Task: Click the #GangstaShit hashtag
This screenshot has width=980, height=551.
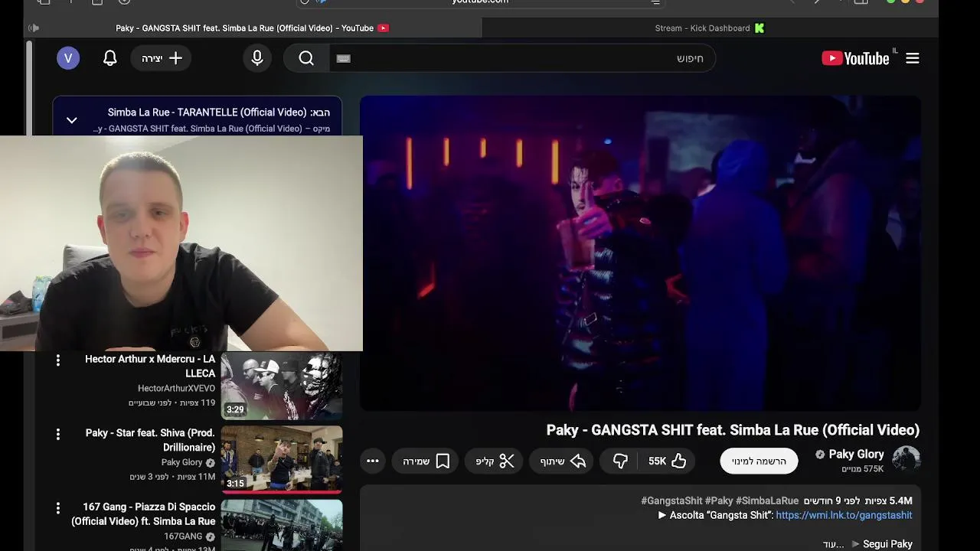Action: (x=671, y=500)
